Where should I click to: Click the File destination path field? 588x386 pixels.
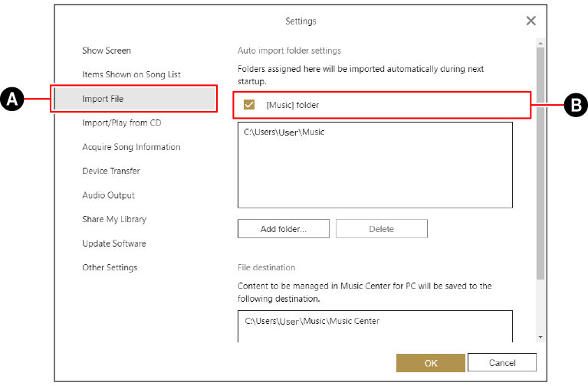click(x=374, y=325)
